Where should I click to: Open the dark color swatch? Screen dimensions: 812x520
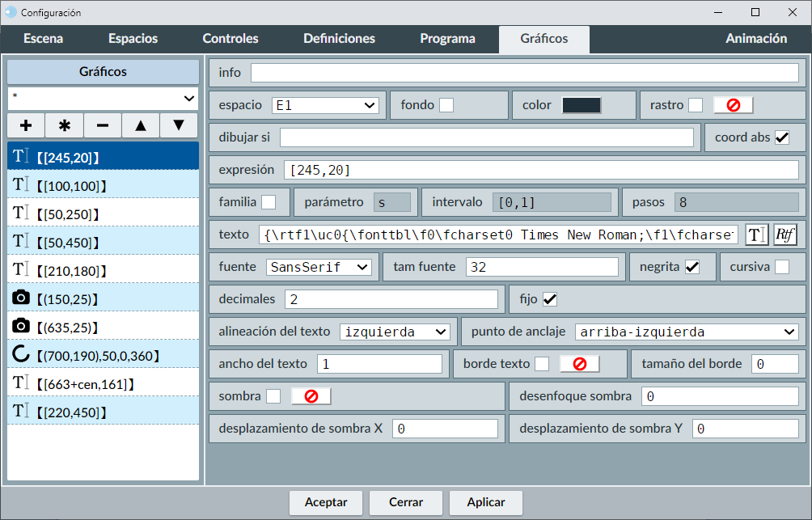pyautogui.click(x=582, y=105)
